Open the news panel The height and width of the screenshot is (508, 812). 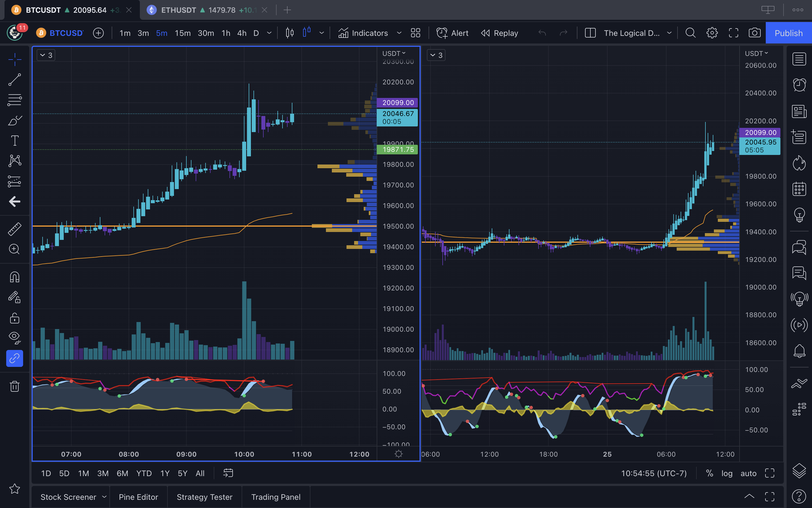[x=799, y=111]
